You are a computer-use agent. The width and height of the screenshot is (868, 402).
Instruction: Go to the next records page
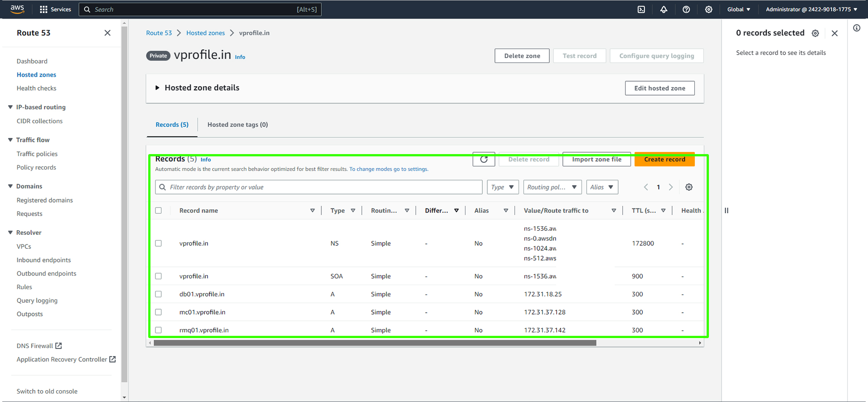pos(671,187)
